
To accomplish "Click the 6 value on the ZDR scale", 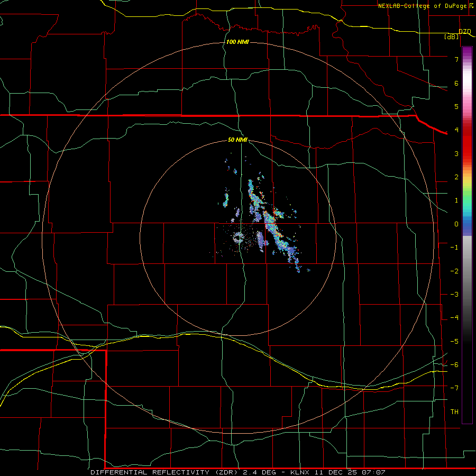I will point(456,83).
